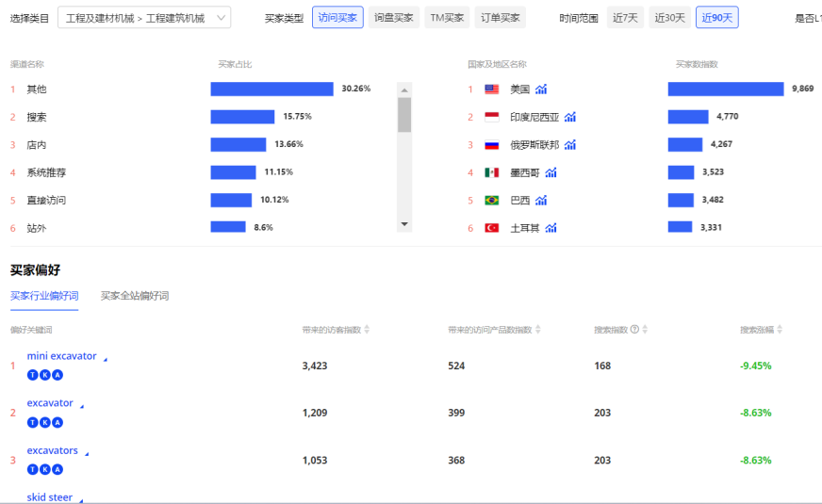Click the 印度尼西亚 country name
The image size is (822, 504).
[x=534, y=117]
